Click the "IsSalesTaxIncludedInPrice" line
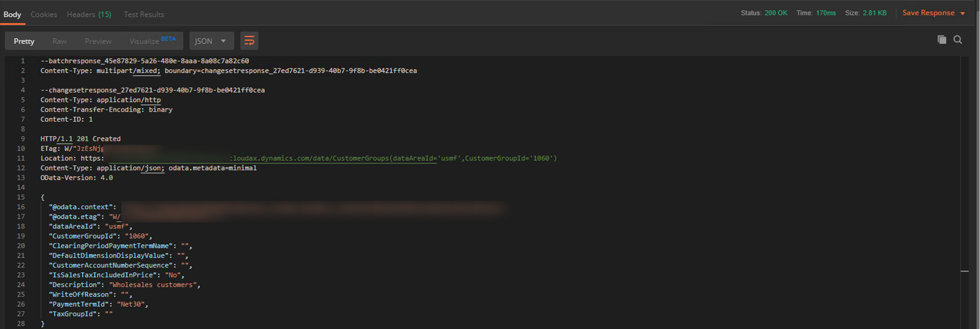The width and height of the screenshot is (980, 329). [x=117, y=275]
